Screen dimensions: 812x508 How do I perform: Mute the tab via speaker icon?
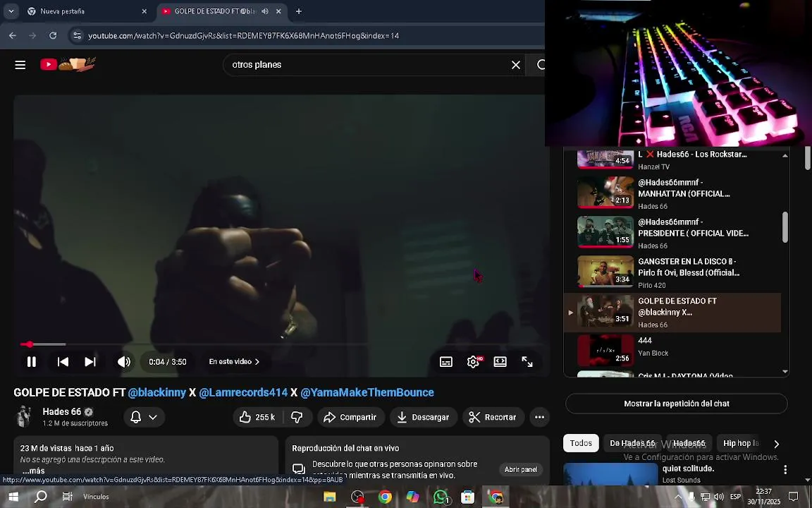point(264,11)
